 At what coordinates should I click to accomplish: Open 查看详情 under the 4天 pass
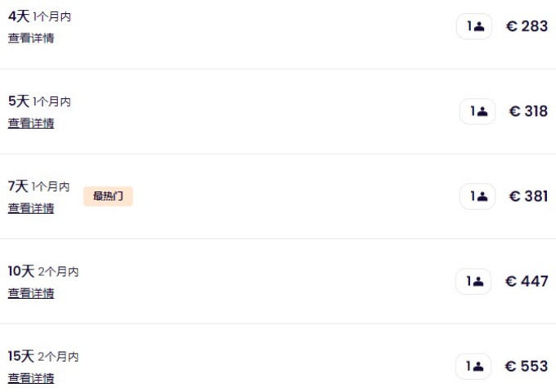(x=31, y=38)
